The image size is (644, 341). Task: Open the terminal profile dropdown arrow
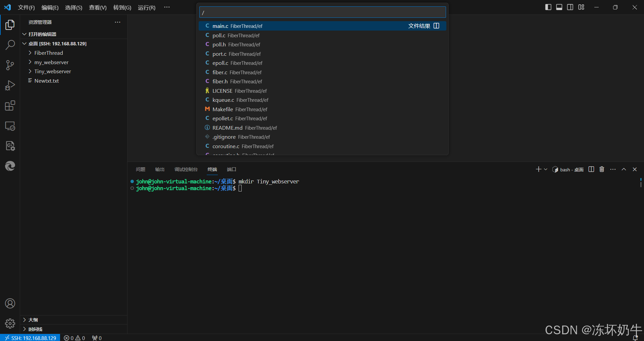(x=546, y=169)
